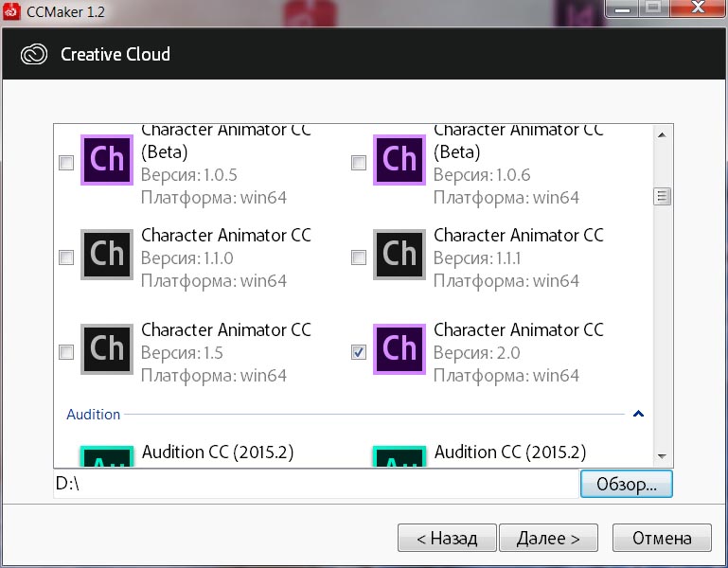Click the Creative Cloud header title
728x568 pixels.
pos(115,54)
